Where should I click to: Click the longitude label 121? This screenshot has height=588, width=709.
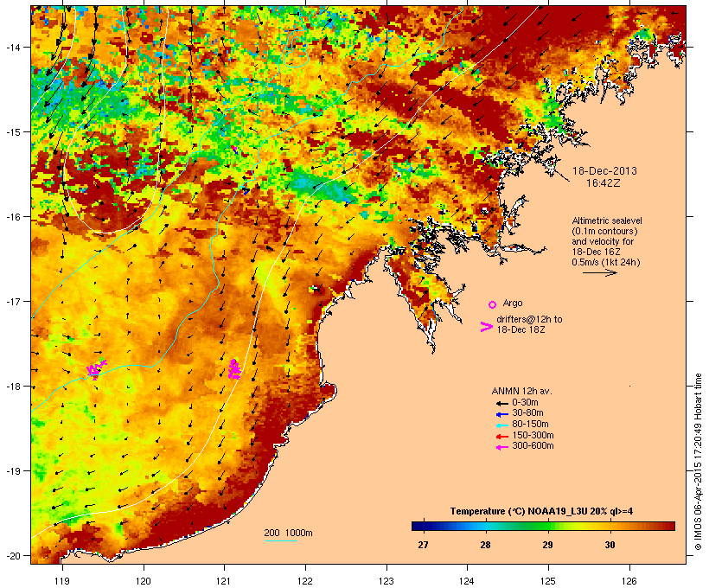(224, 581)
